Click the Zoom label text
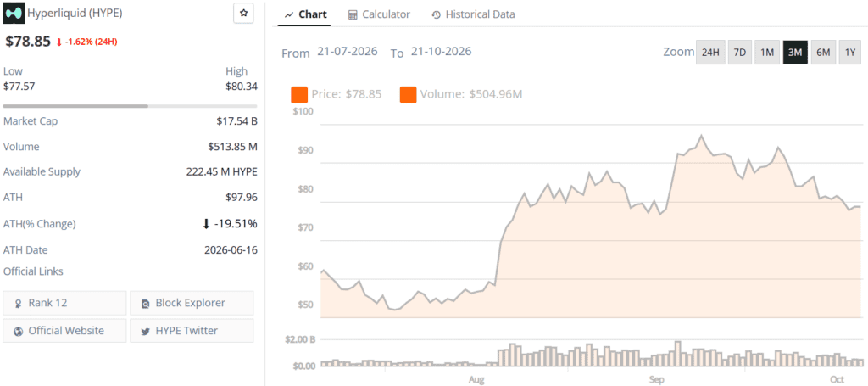This screenshot has width=868, height=386. pos(679,52)
